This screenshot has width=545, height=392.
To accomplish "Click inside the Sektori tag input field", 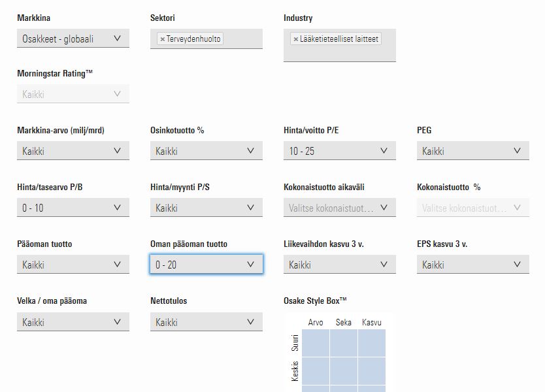I will click(x=242, y=39).
